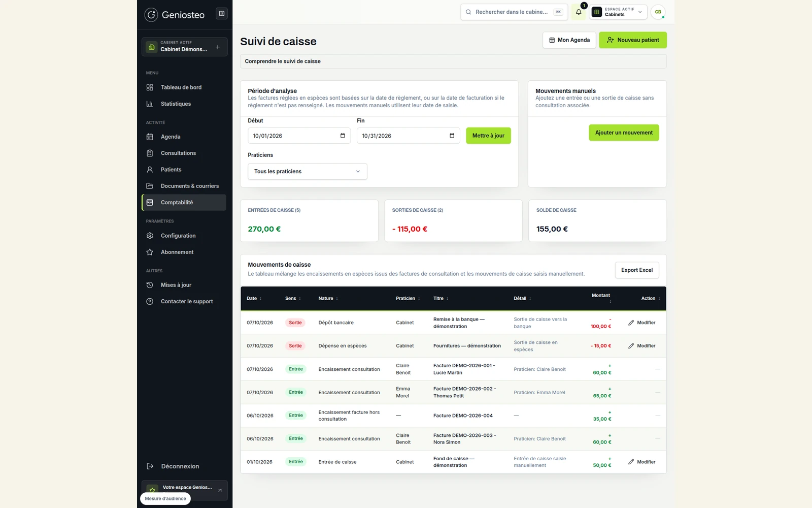Click the Geniosteo logo icon
The image size is (812, 508).
pos(151,15)
